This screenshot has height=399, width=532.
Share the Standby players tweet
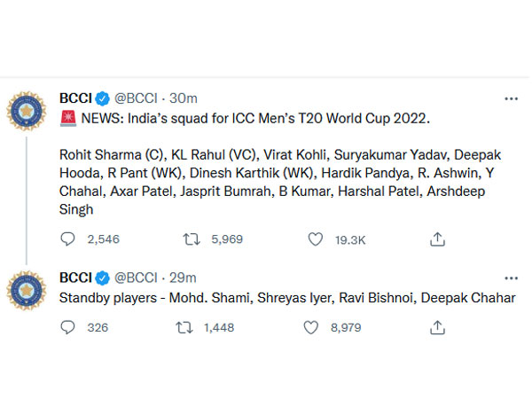point(436,327)
